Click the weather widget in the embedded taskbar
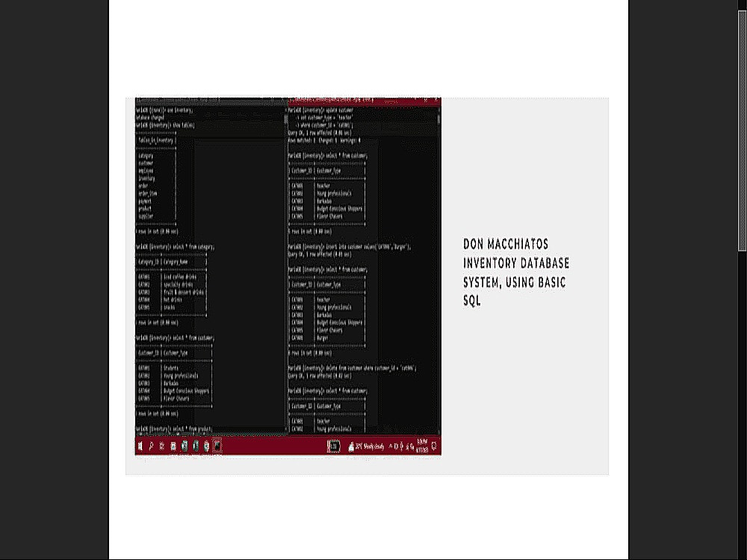Viewport: 747px width, 560px height. point(366,447)
